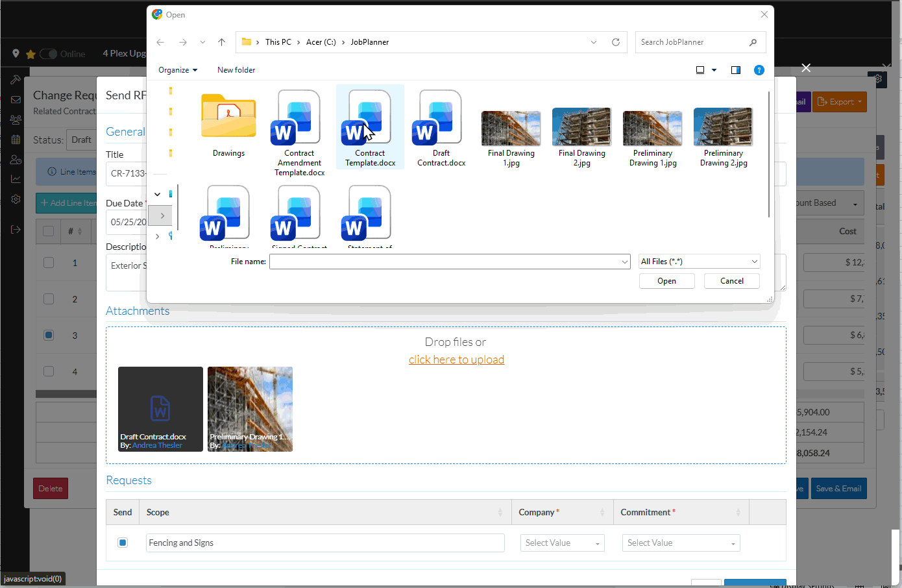Click the location pin icon in top bar
This screenshot has width=902, height=588.
[16, 54]
